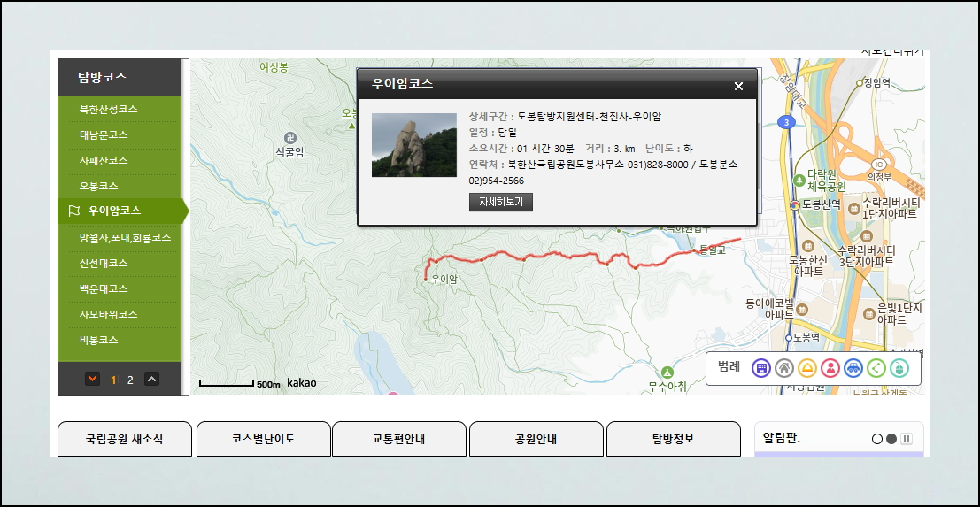980x507 pixels.
Task: Open the 국립공원 새소식 tab
Action: pyautogui.click(x=125, y=439)
